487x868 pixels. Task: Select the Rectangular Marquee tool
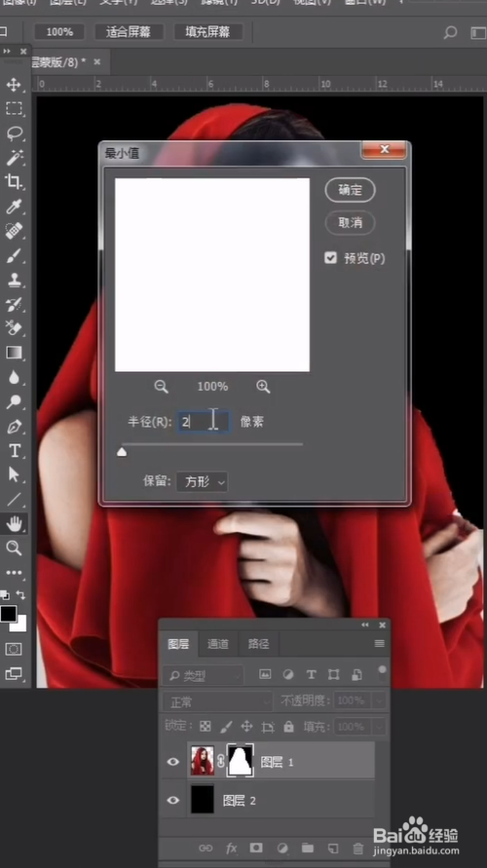click(x=14, y=108)
